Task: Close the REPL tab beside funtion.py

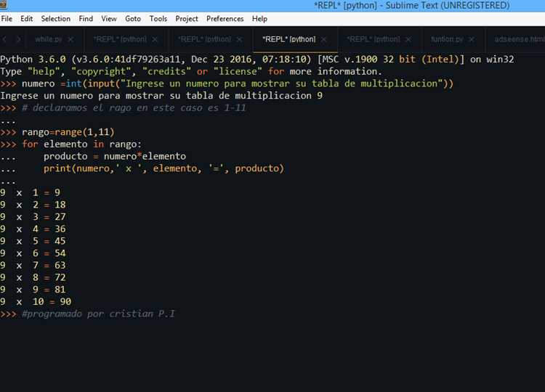Action: click(x=408, y=40)
